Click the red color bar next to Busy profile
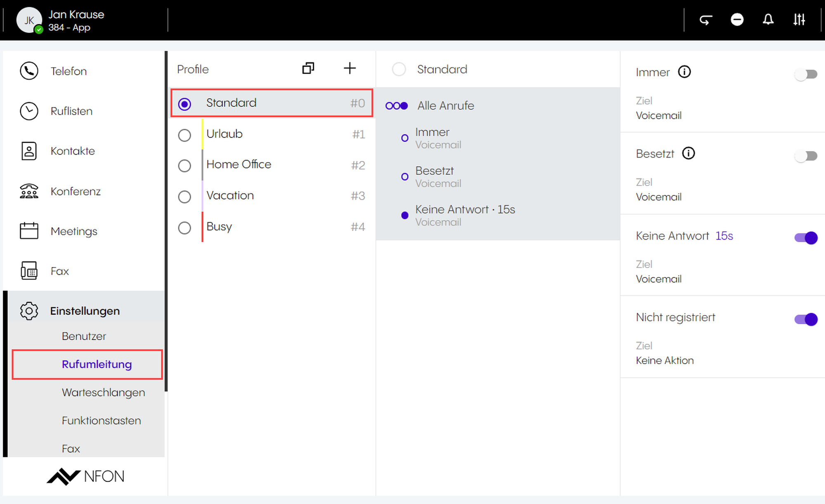Screen dimensions: 825x504 [x=203, y=227]
